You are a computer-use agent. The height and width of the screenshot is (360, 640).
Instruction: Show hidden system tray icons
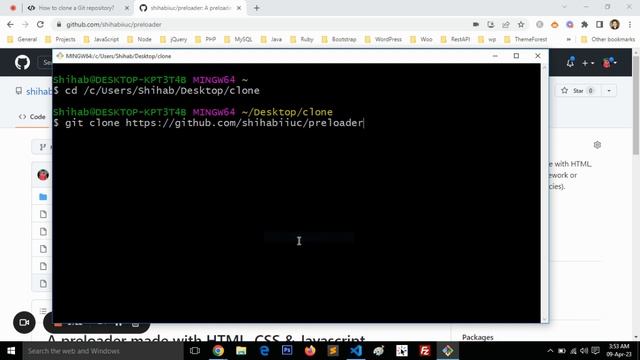pos(550,351)
